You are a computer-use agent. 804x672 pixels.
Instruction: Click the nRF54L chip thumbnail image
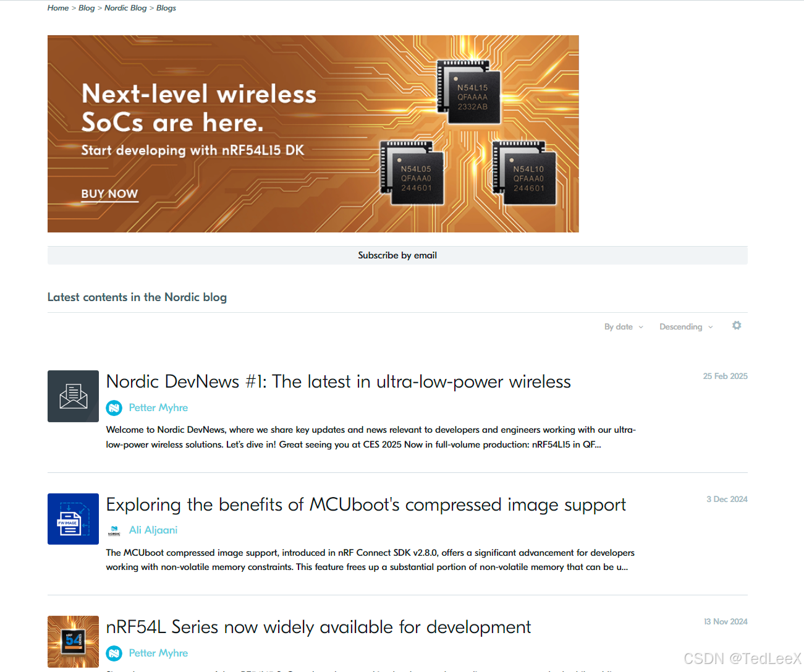click(x=73, y=642)
